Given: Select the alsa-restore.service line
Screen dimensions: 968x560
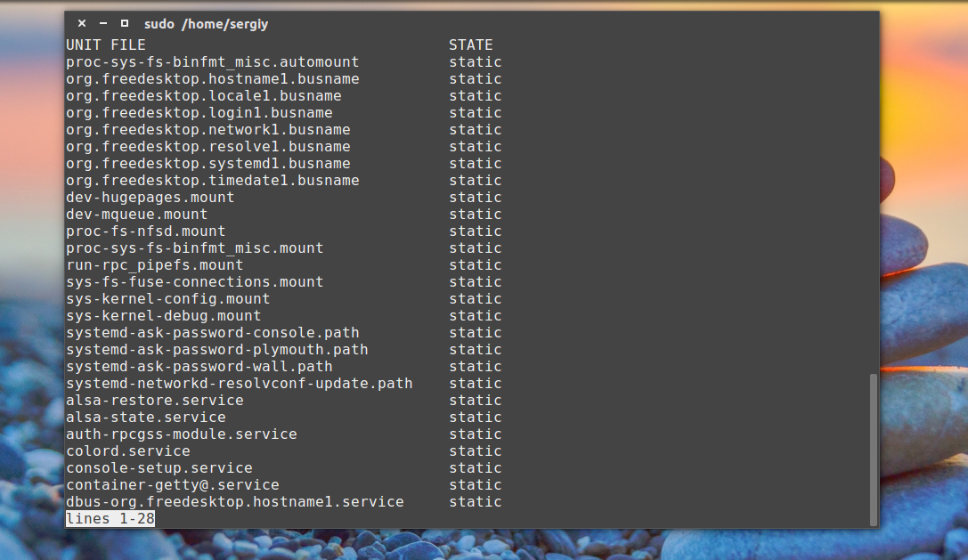Looking at the screenshot, I should coord(154,400).
